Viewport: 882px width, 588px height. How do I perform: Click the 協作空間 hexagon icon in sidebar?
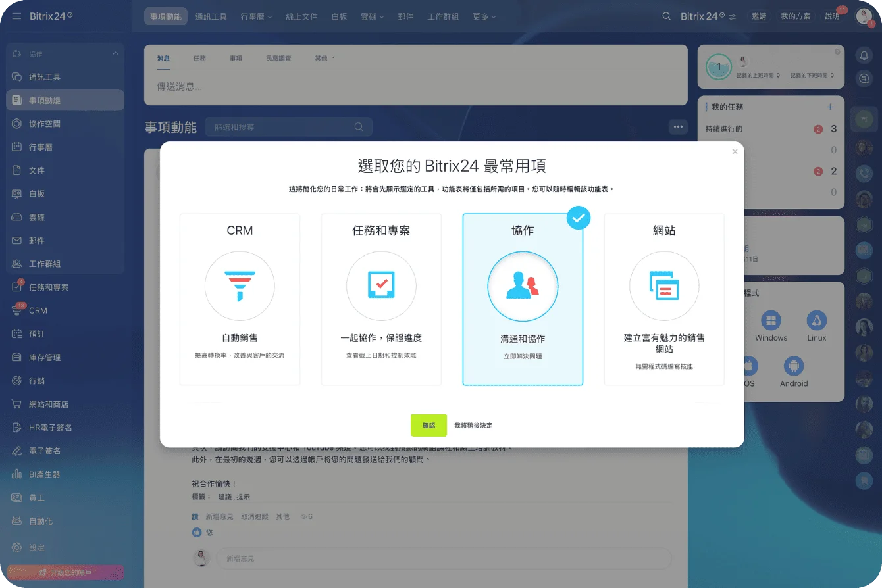[17, 124]
